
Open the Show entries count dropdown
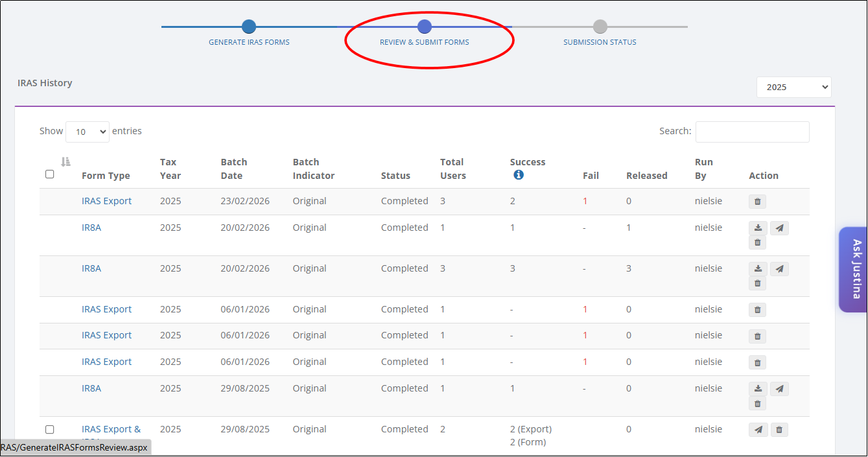[88, 132]
